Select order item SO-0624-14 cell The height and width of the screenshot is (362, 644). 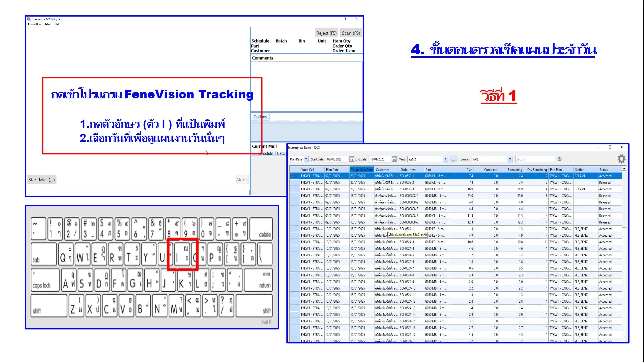412,315
